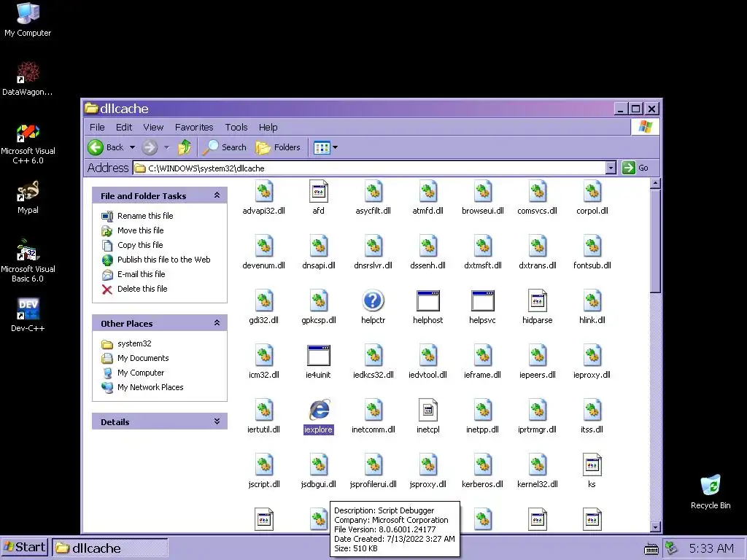Select the hidparse file icon
Image resolution: width=747 pixels, height=560 pixels.
pyautogui.click(x=538, y=301)
